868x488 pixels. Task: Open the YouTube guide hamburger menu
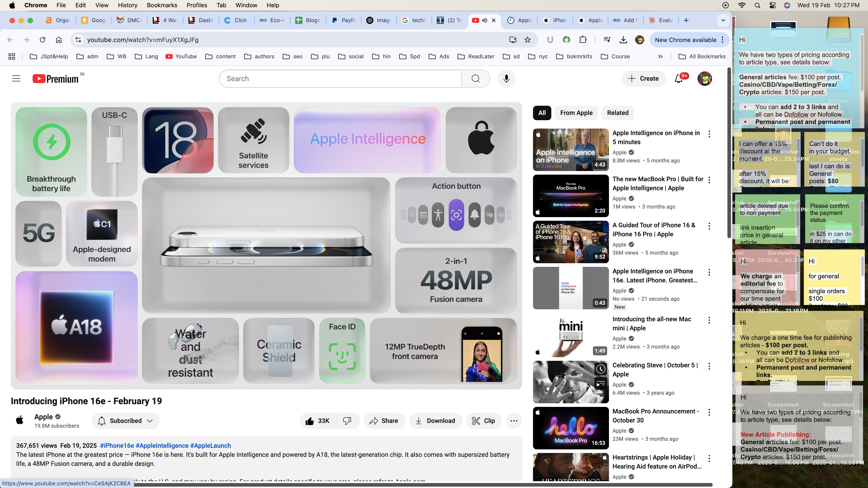point(16,78)
